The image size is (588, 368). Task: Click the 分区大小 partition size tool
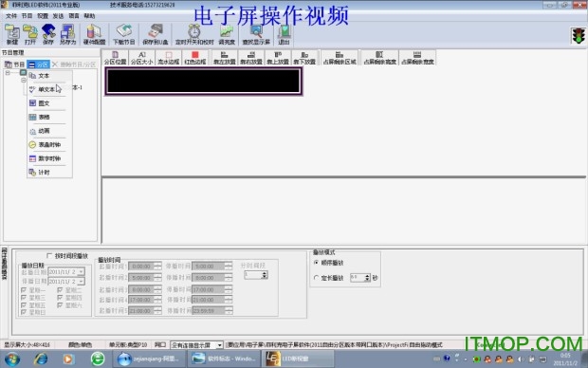(x=141, y=58)
